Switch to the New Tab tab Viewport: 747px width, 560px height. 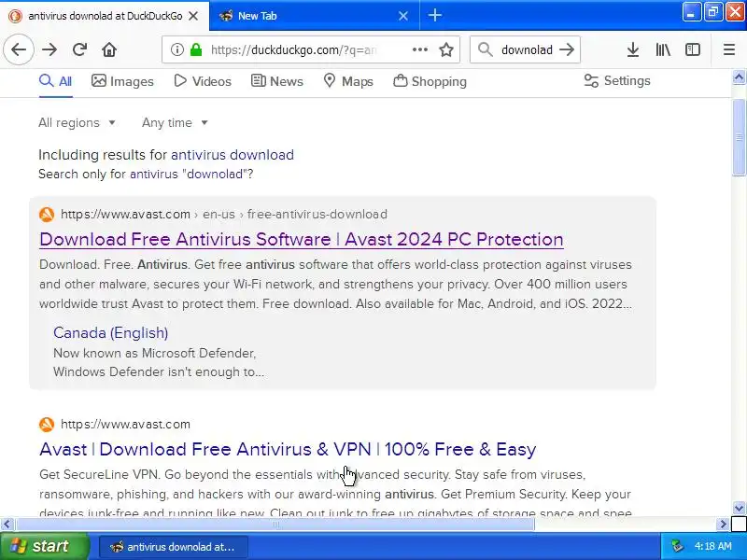point(315,16)
